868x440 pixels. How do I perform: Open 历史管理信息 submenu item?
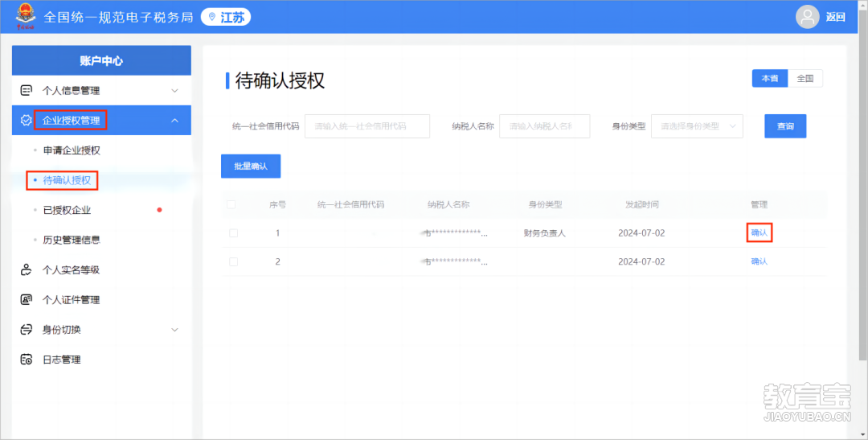[x=72, y=240]
